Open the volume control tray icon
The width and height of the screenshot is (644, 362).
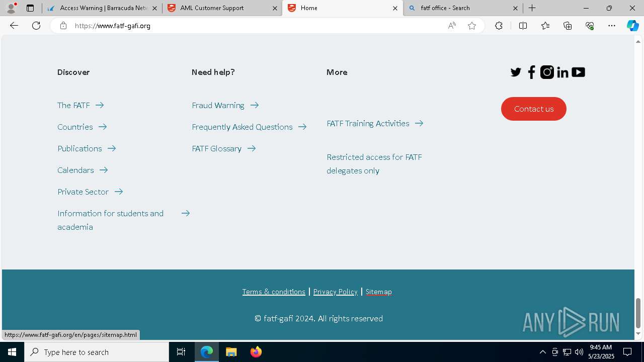579,352
